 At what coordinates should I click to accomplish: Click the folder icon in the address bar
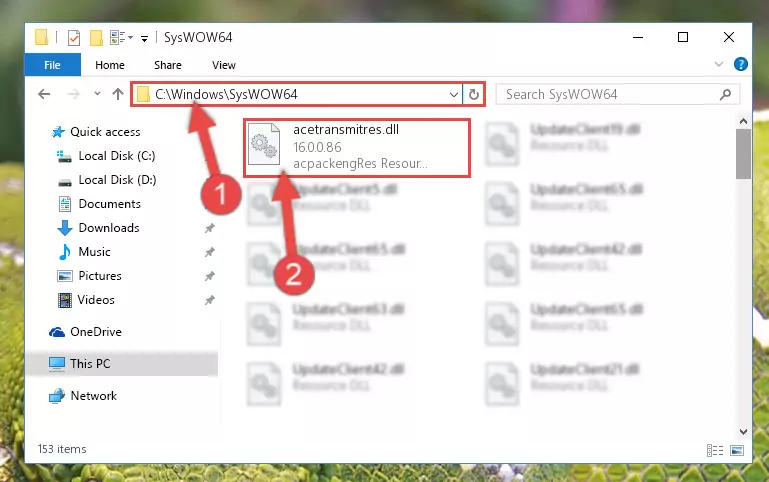coord(143,94)
